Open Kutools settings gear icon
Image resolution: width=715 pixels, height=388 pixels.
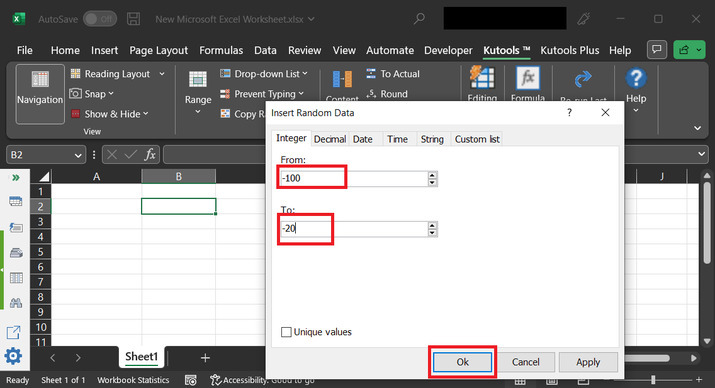coord(13,356)
